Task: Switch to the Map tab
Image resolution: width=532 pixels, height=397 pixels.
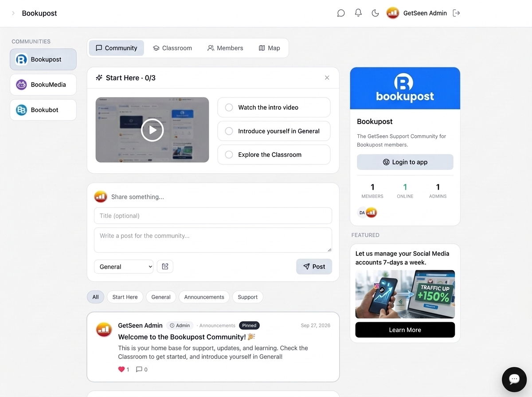Action: 269,48
